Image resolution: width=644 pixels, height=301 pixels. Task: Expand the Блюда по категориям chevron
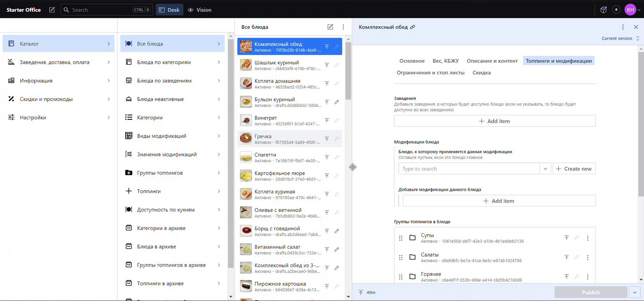219,62
